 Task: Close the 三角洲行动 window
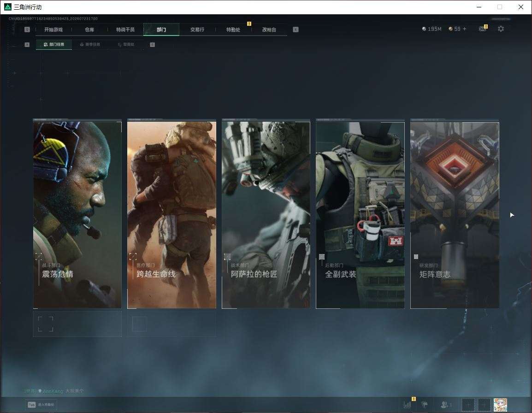point(521,7)
